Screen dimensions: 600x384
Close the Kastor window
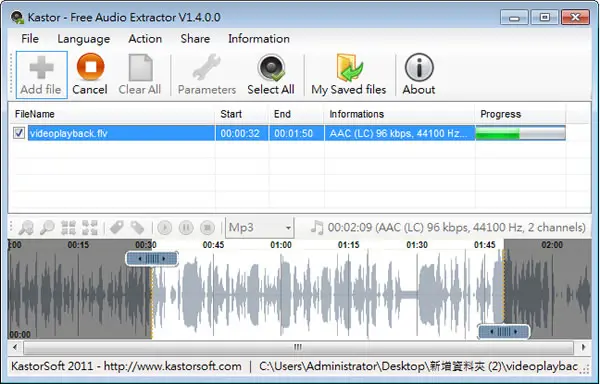pyautogui.click(x=576, y=18)
